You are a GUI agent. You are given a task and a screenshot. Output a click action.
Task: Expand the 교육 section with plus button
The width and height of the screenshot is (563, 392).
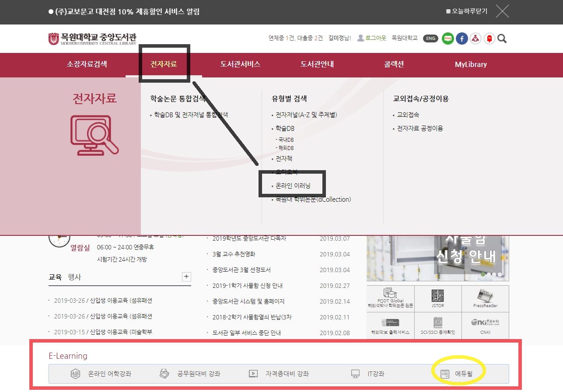[x=186, y=276]
